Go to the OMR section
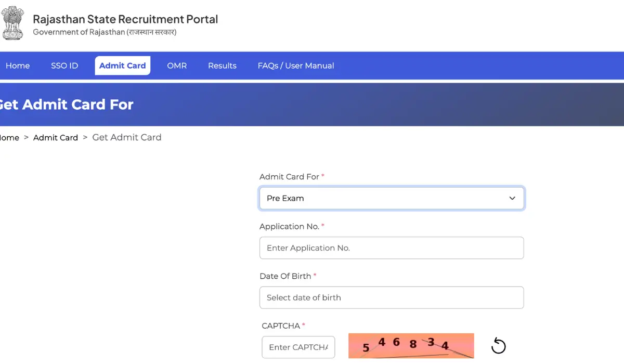The image size is (624, 364). click(177, 66)
